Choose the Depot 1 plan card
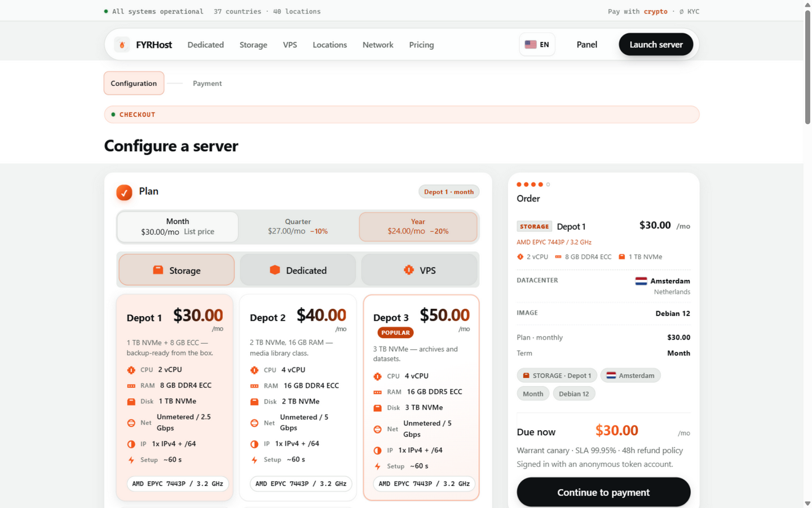The image size is (812, 508). pos(175,397)
